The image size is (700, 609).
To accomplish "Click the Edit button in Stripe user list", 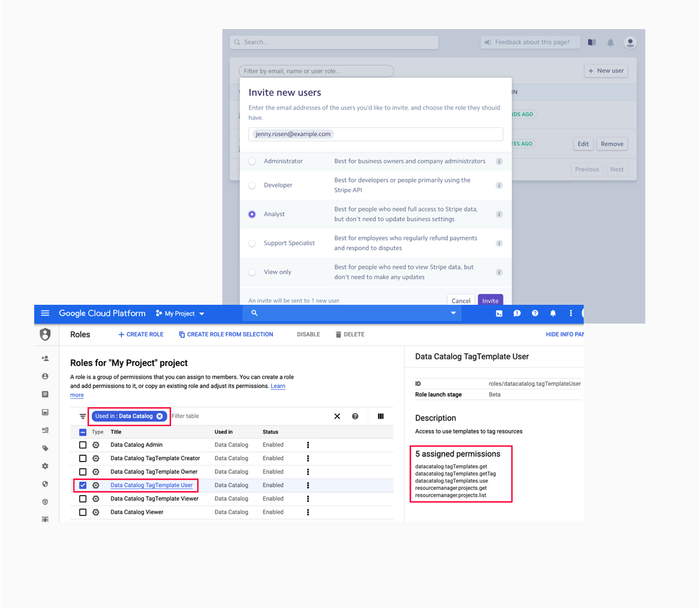I will 583,144.
